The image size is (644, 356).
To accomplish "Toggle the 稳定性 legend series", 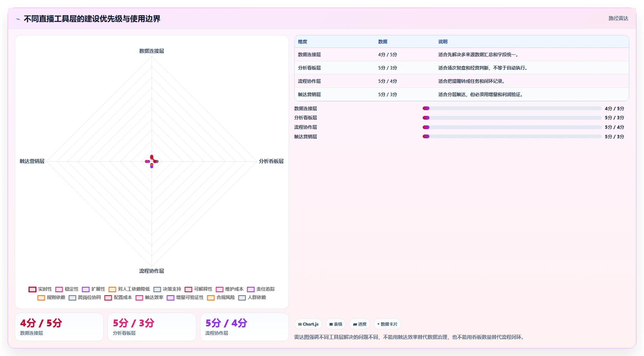I will click(67, 289).
